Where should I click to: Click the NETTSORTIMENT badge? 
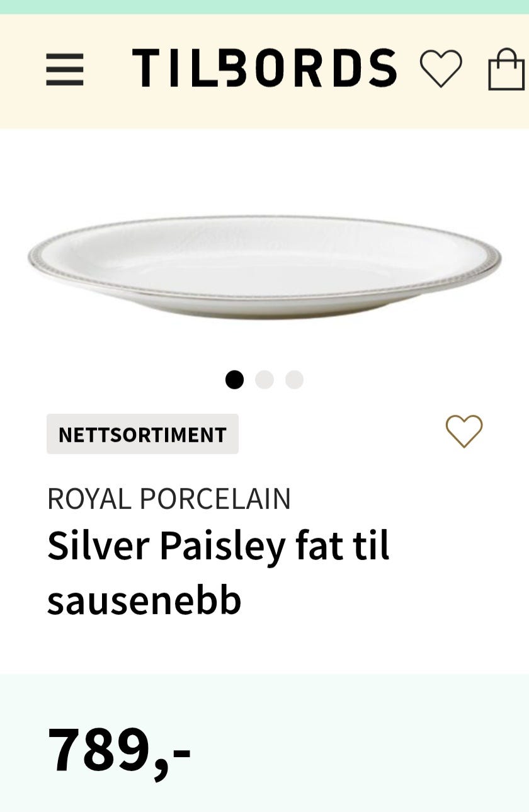pos(142,434)
